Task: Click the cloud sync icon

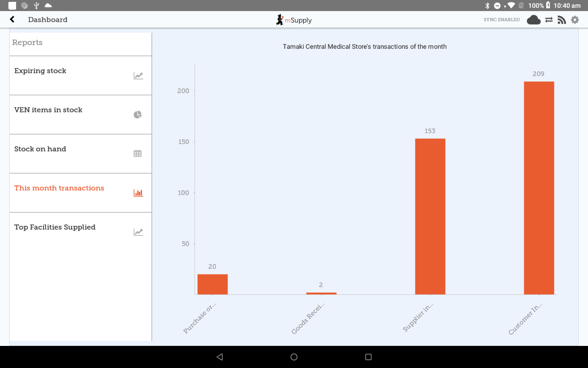Action: coord(533,20)
